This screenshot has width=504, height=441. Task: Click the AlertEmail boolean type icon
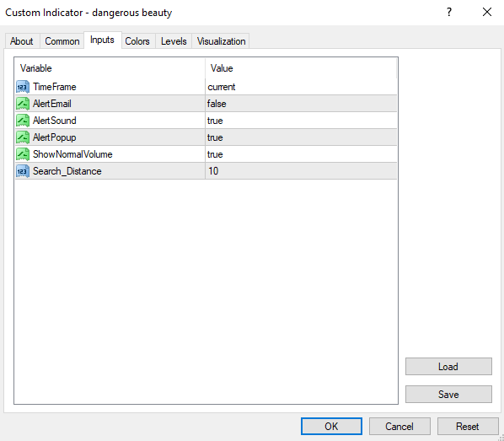click(x=23, y=104)
